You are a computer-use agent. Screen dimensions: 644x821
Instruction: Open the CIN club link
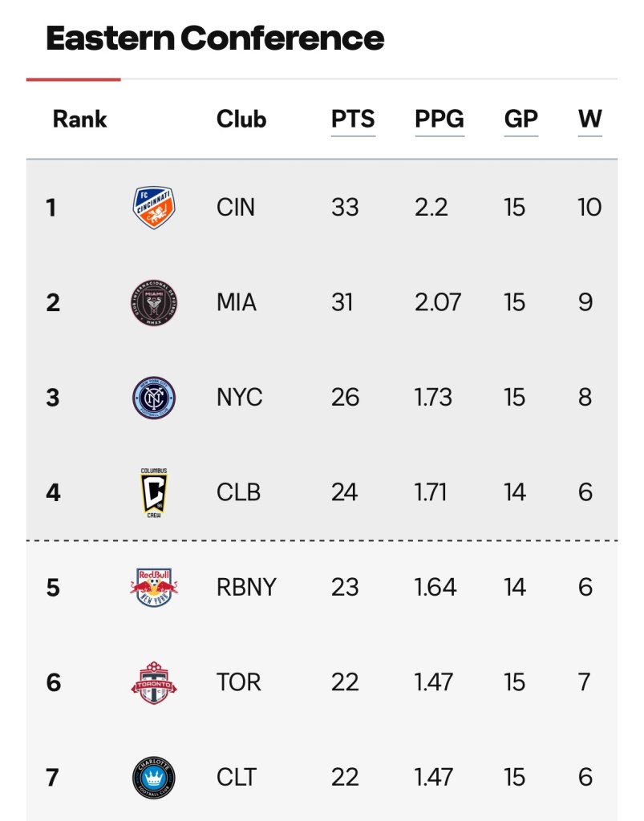click(236, 208)
